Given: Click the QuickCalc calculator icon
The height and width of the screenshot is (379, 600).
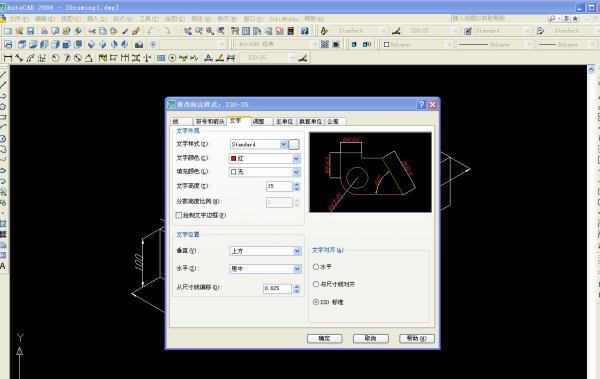Looking at the screenshot, I should [x=291, y=31].
